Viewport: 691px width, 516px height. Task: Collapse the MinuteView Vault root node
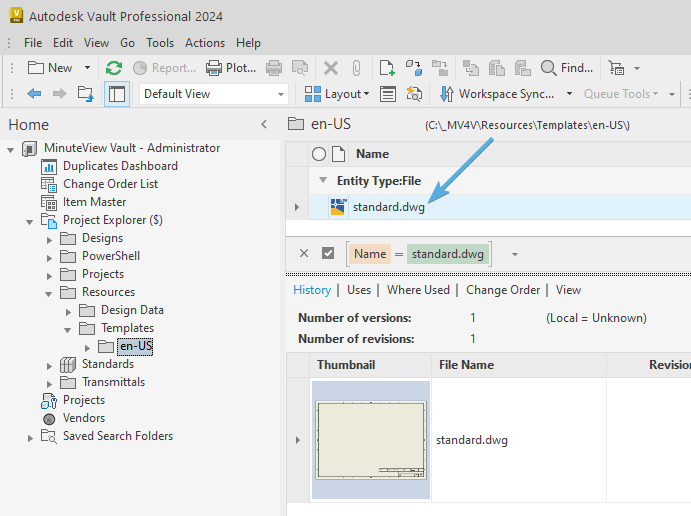click(11, 150)
